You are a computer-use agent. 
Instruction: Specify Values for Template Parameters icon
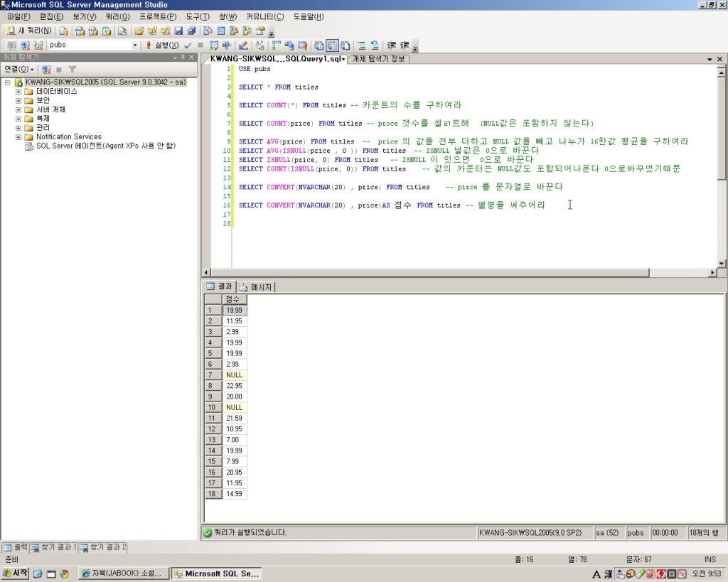pos(259,45)
